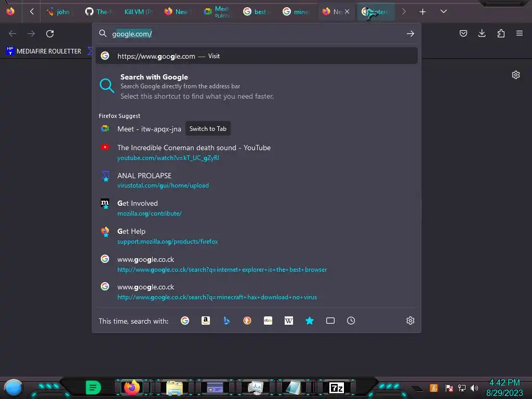This screenshot has height=399, width=532.
Task: Search this time with eBay icon
Action: coord(268,321)
